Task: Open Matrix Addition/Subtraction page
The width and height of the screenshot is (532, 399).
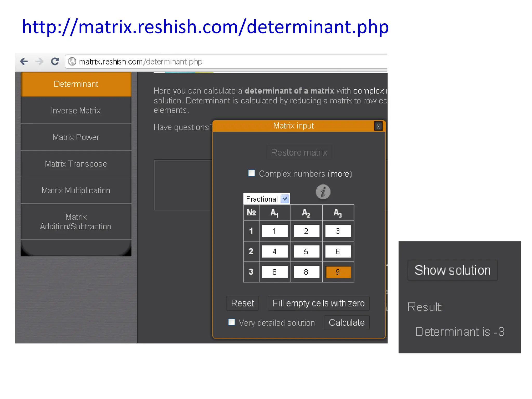Action: (76, 222)
